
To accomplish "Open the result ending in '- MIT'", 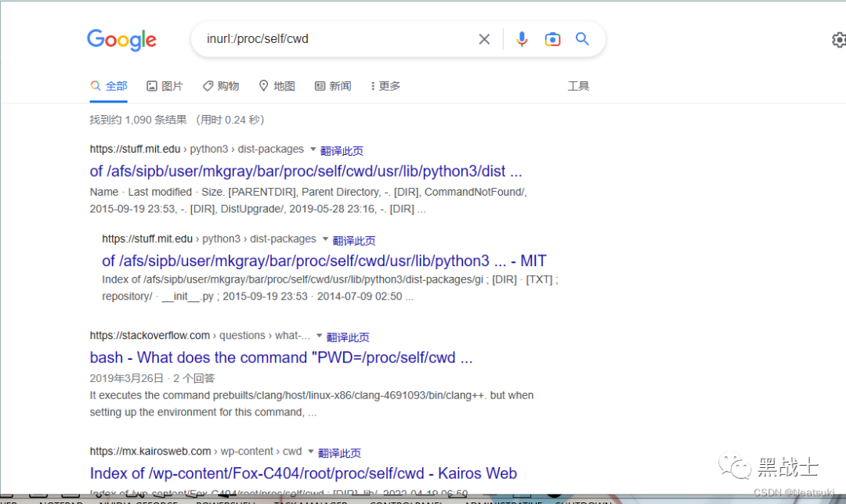I will pyautogui.click(x=324, y=261).
